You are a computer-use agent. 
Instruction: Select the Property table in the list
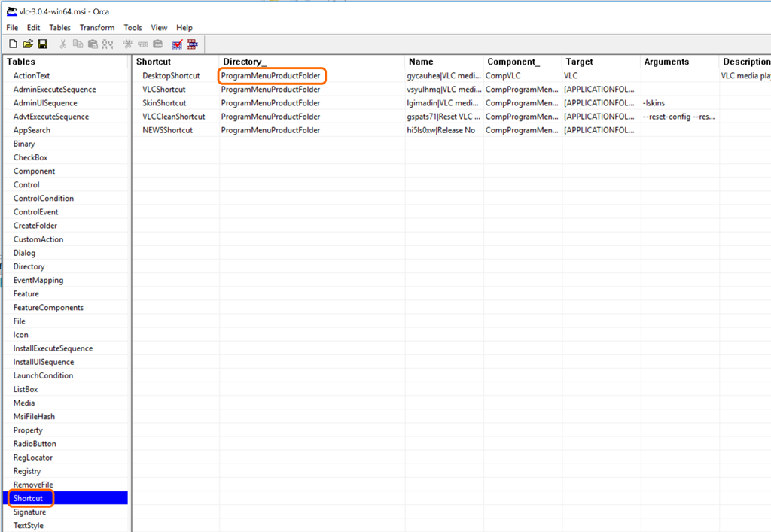click(28, 430)
